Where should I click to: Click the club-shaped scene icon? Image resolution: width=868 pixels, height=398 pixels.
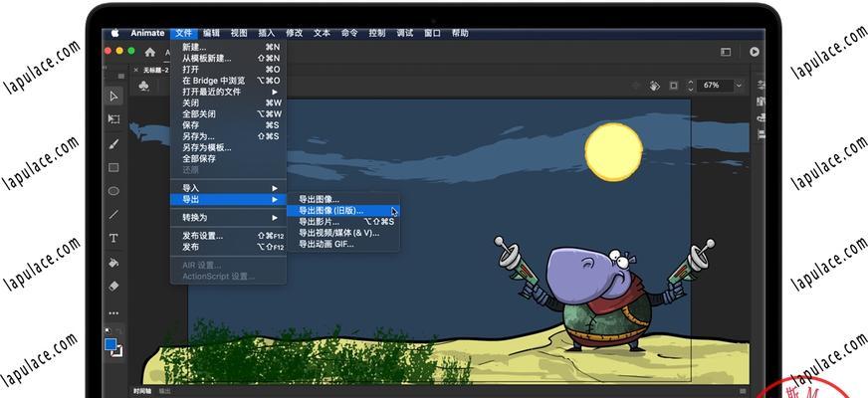pyautogui.click(x=144, y=86)
